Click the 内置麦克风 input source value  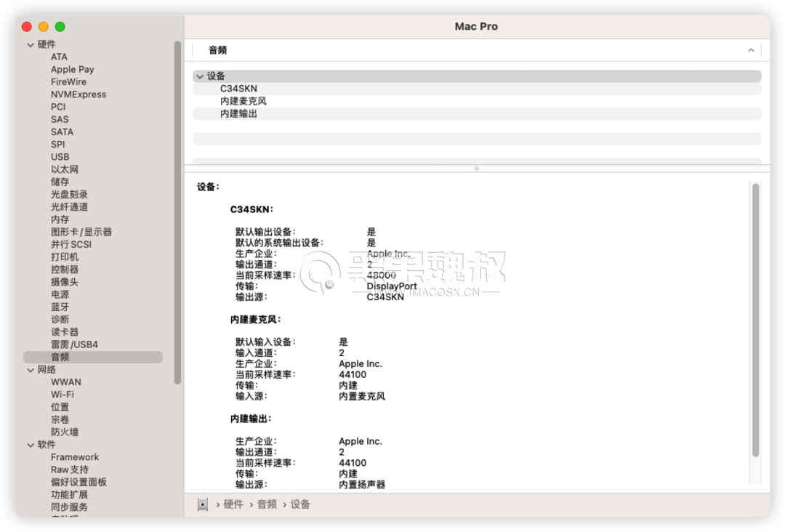(x=362, y=396)
